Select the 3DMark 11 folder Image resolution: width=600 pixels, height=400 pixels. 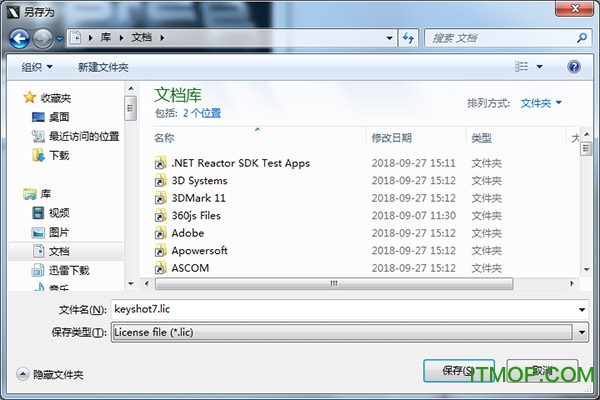(x=199, y=198)
